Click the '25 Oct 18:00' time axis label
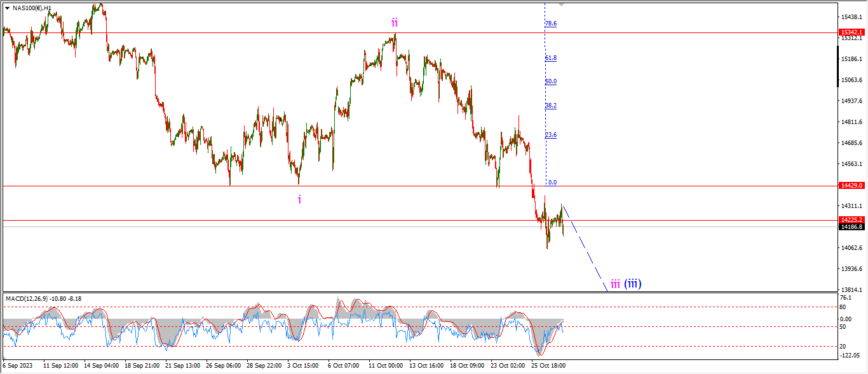This screenshot has height=374, width=868. point(548,366)
